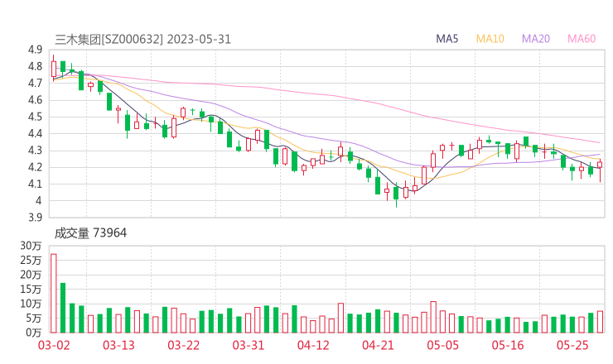Click the 4 price axis label
Image resolution: width=613 pixels, height=364 pixels.
38,201
